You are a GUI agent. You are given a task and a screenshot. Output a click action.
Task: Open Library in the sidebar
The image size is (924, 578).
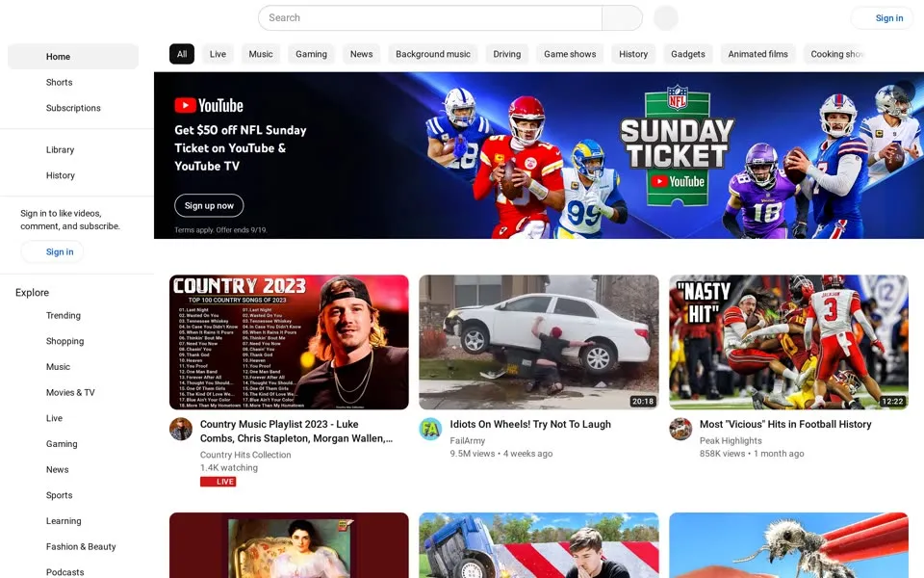tap(73, 150)
